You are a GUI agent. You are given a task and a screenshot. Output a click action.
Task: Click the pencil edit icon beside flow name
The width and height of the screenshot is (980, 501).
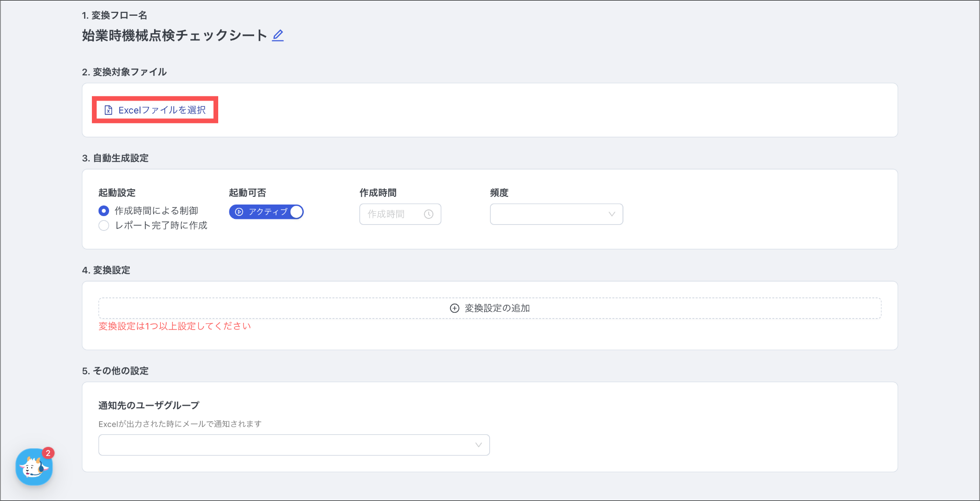click(x=278, y=35)
